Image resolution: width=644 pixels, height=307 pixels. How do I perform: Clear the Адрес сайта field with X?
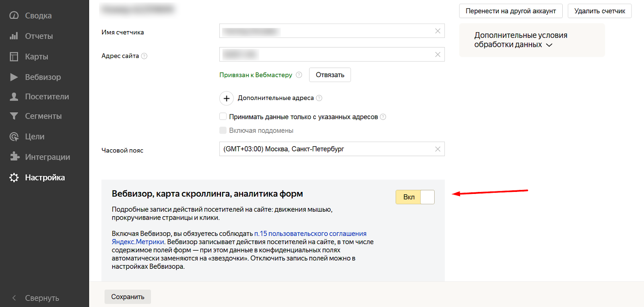438,54
